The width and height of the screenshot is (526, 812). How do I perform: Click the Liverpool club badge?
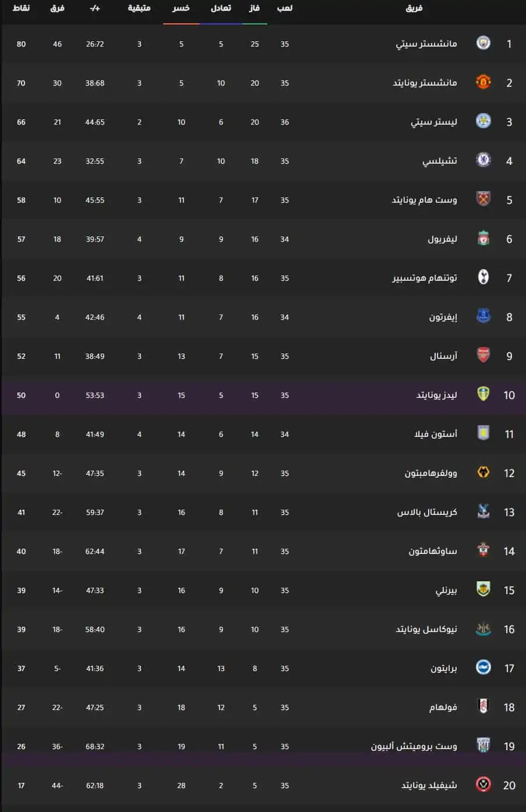tap(483, 238)
